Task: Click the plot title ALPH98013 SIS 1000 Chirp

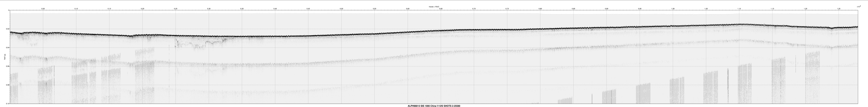Action: point(434,106)
